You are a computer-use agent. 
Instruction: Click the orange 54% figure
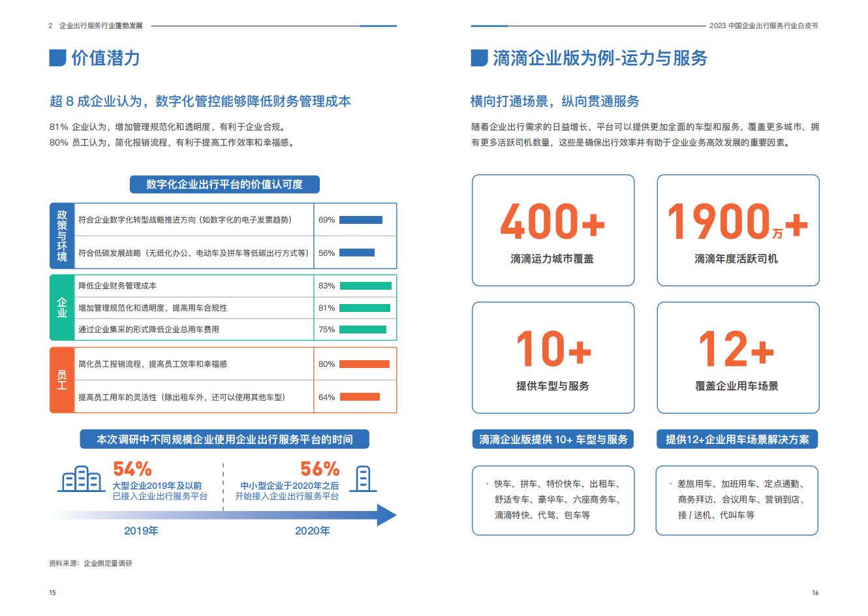[x=132, y=469]
